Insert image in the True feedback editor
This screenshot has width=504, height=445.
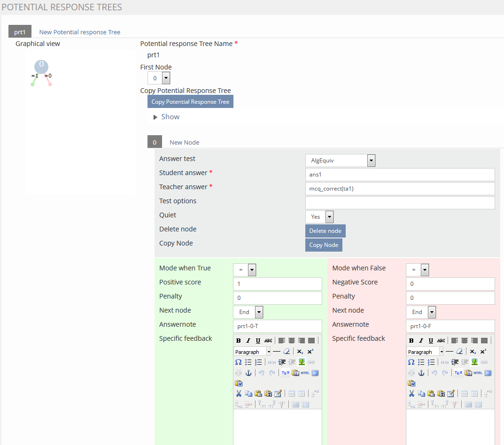pos(302,362)
